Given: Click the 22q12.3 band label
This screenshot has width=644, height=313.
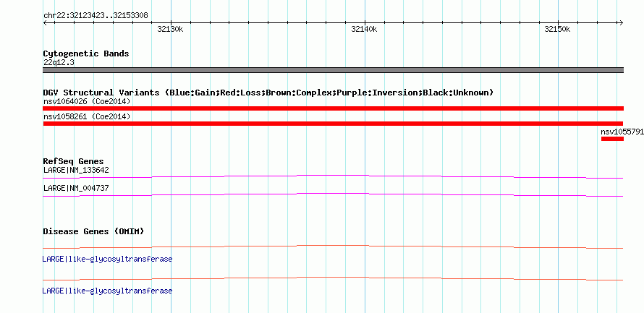Looking at the screenshot, I should (x=59, y=63).
